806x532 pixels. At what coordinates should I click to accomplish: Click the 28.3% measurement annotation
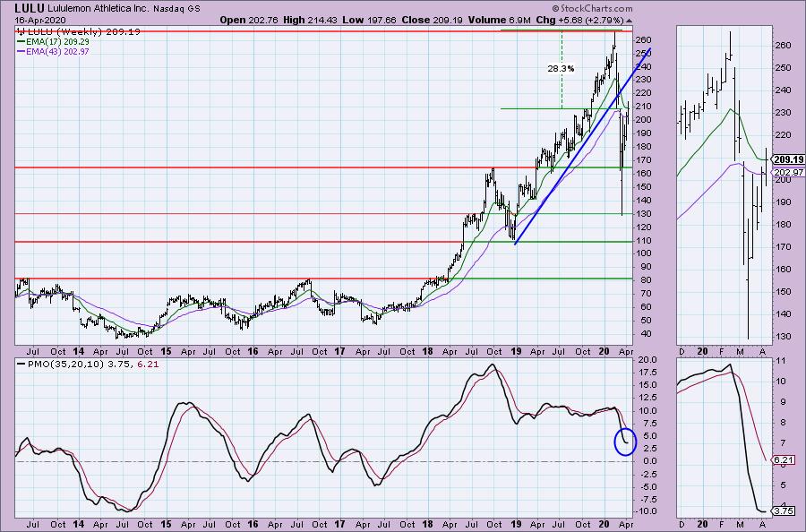tap(561, 68)
